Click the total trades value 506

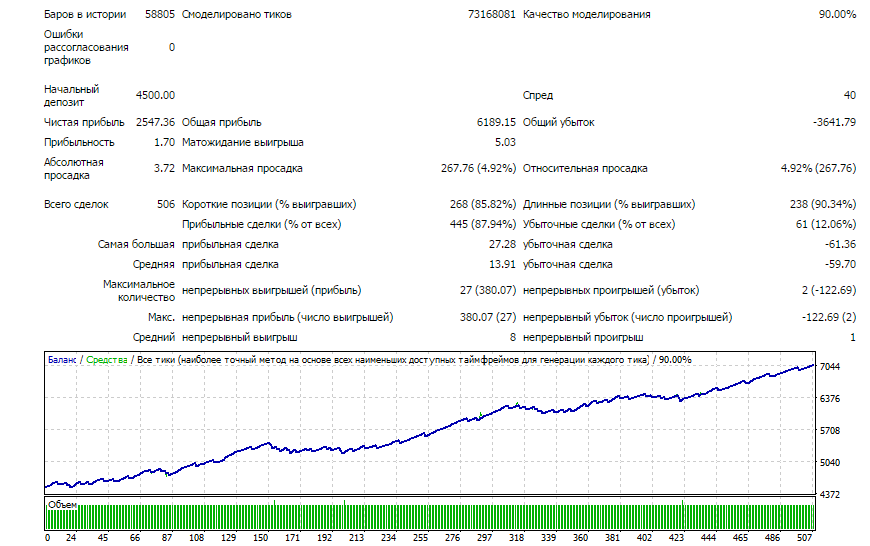click(x=166, y=204)
